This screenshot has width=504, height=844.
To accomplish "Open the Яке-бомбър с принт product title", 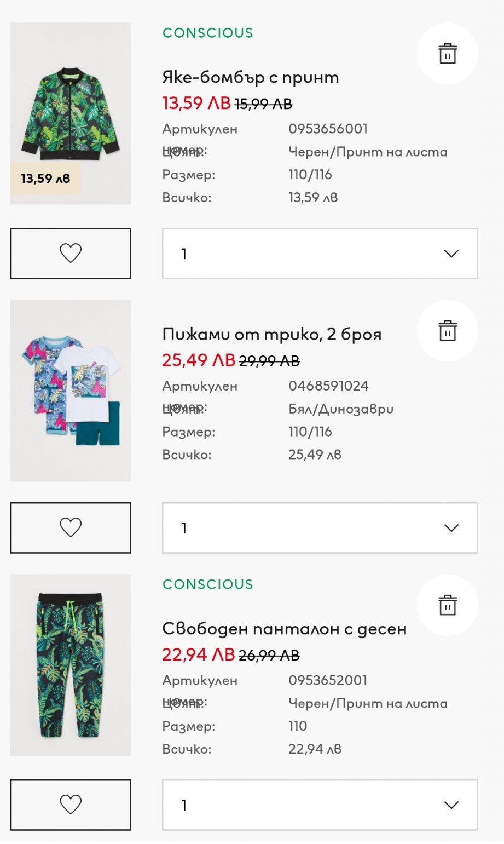I will coord(250,77).
